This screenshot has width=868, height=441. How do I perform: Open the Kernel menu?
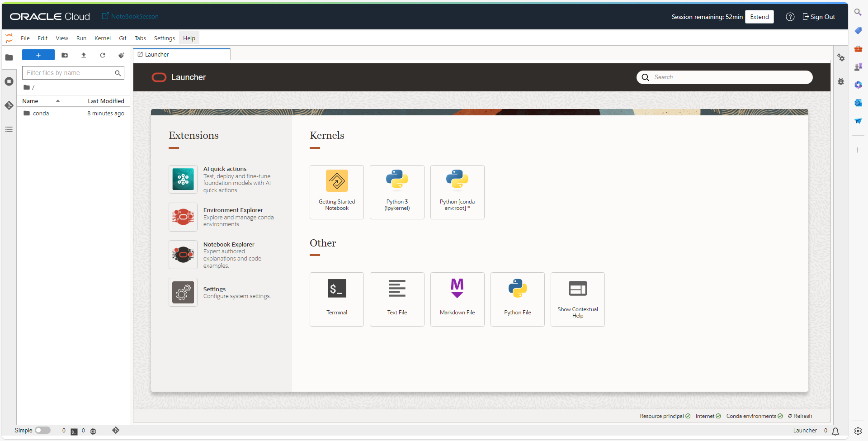tap(103, 38)
